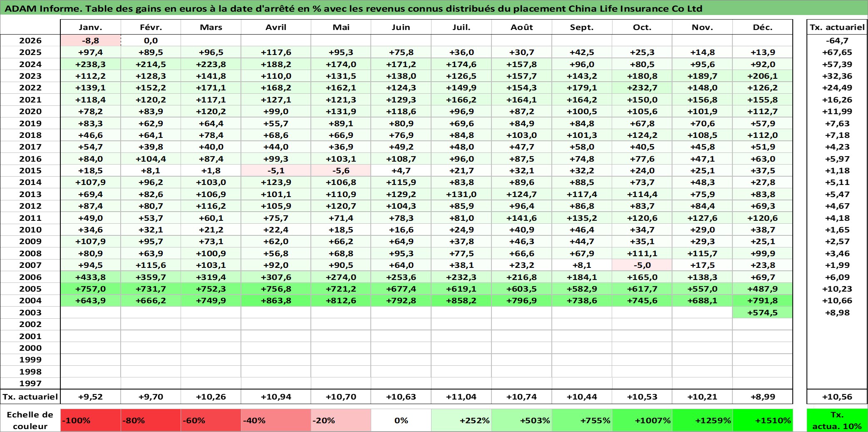
Task: Click the +67,65 actuarial rate for 2025
Action: click(837, 52)
